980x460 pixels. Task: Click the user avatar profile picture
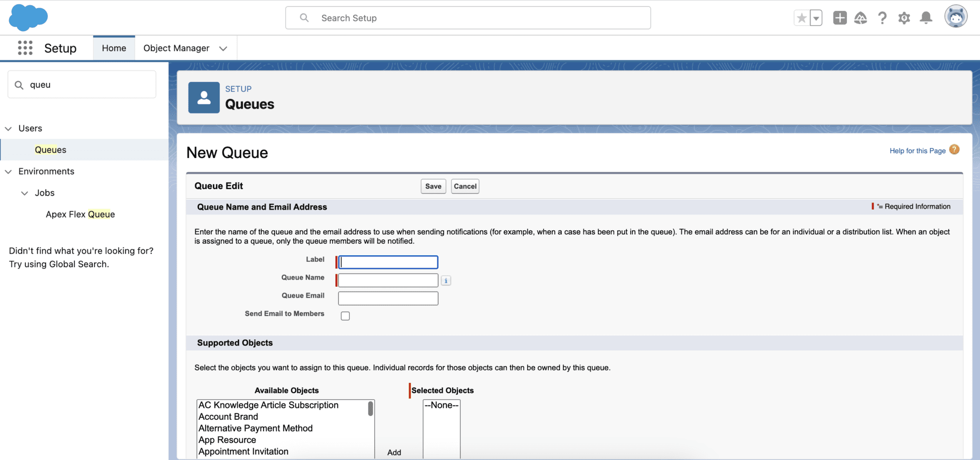point(957,16)
